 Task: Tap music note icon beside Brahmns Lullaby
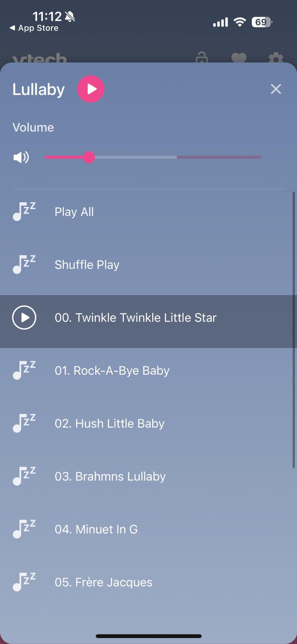coord(24,476)
